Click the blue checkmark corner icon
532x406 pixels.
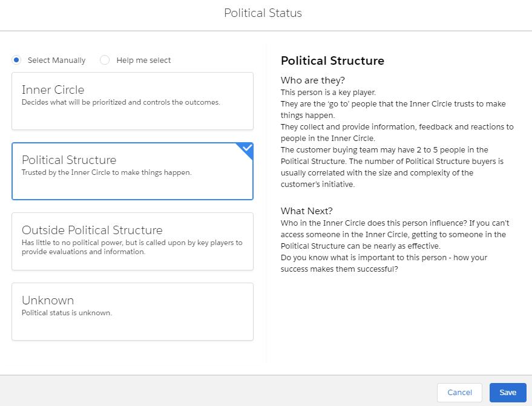(247, 149)
